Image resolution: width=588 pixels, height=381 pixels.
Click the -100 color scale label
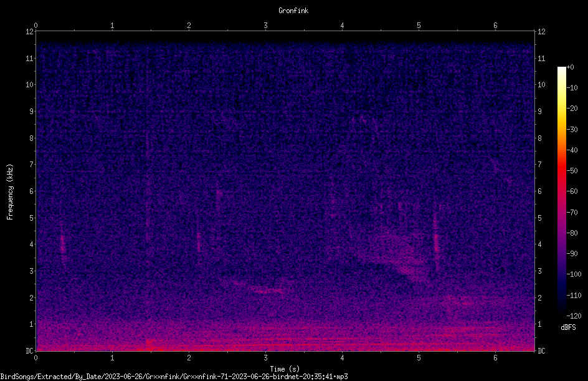point(574,274)
